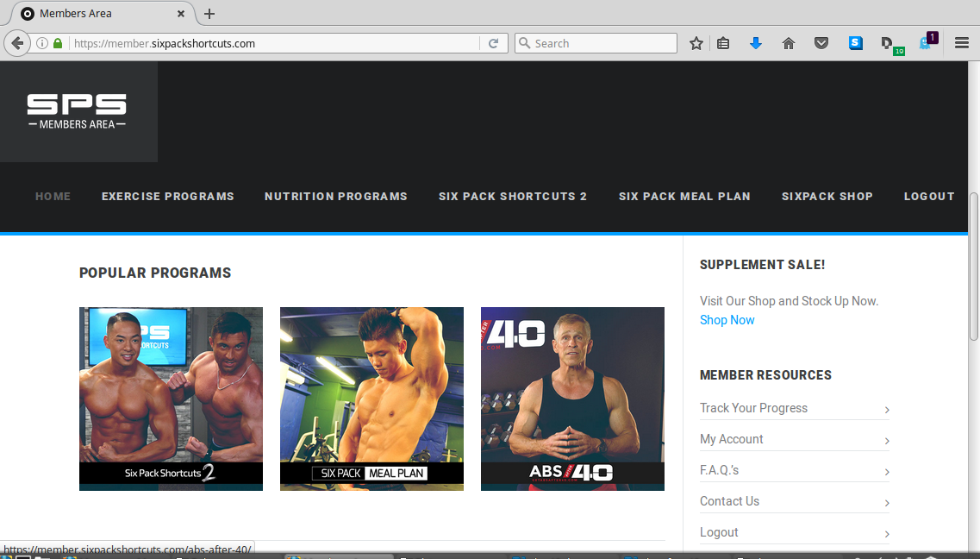Click the SUPPLEMENT SALE! heading
The width and height of the screenshot is (980, 559).
tap(763, 265)
